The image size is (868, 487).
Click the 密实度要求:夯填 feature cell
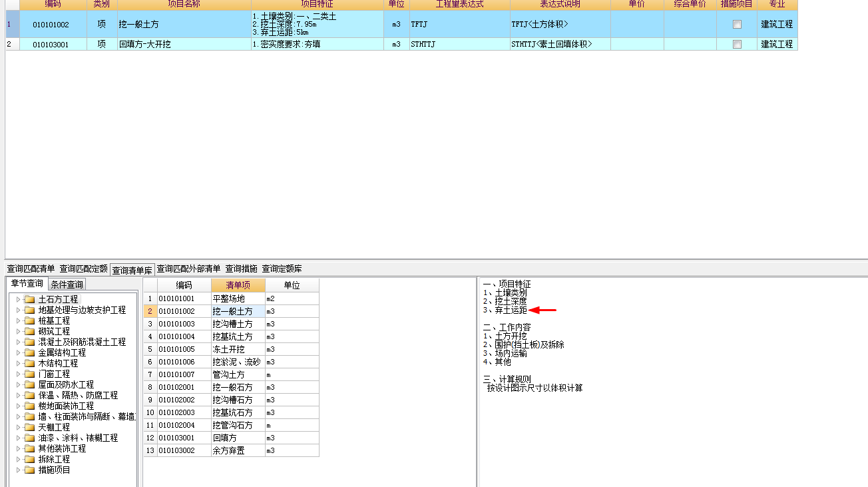[x=318, y=44]
